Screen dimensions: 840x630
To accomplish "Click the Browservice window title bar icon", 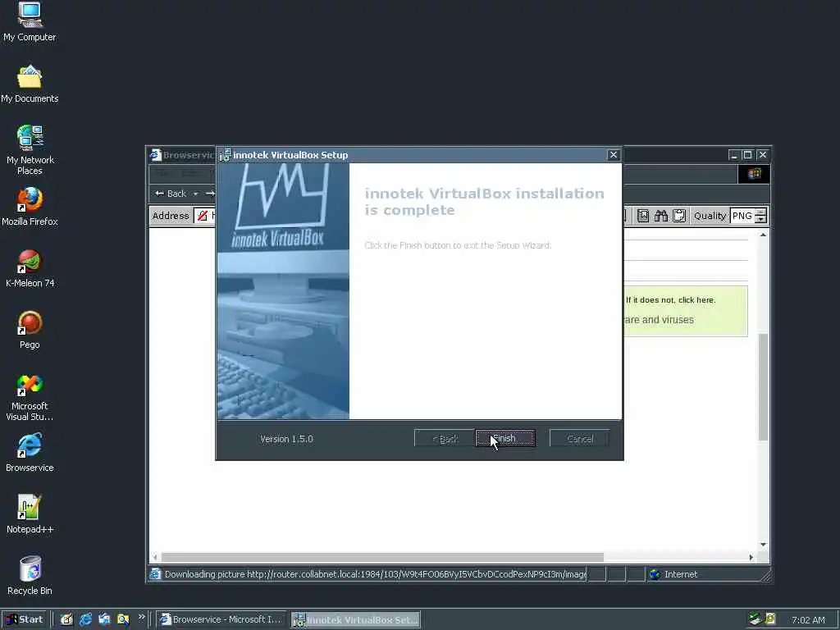I will [155, 155].
